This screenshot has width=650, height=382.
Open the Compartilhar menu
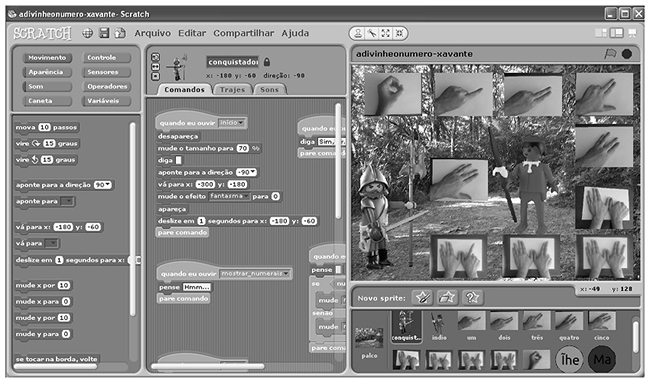(244, 33)
